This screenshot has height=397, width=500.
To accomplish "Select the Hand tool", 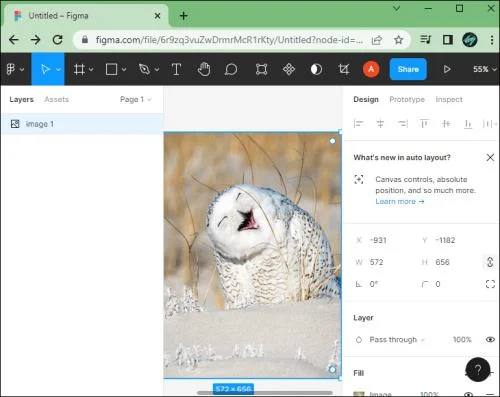I will pos(204,69).
